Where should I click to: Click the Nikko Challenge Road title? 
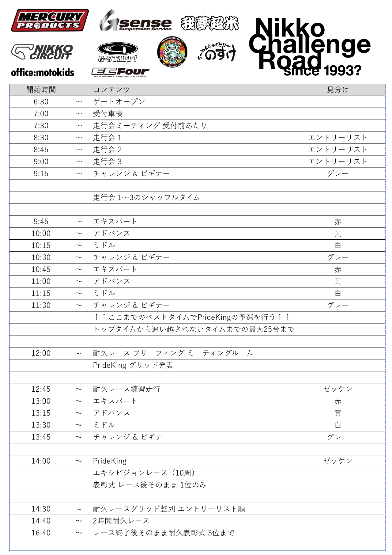tap(310, 44)
